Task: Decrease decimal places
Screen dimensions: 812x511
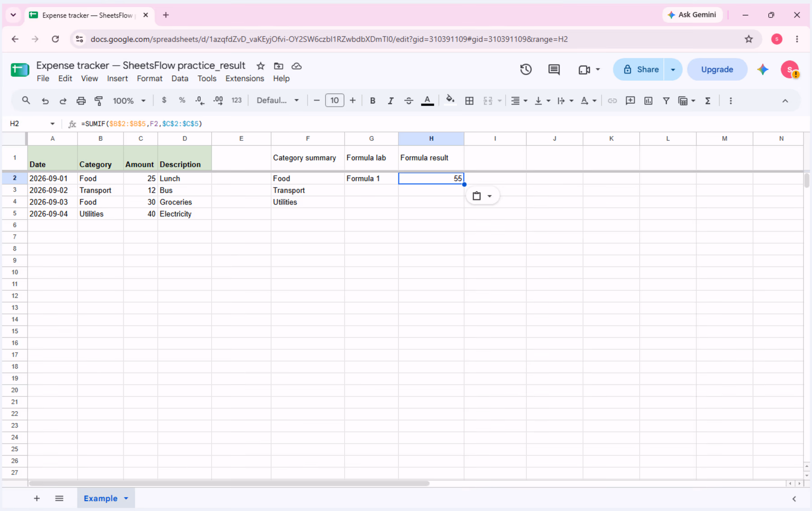Action: point(200,101)
